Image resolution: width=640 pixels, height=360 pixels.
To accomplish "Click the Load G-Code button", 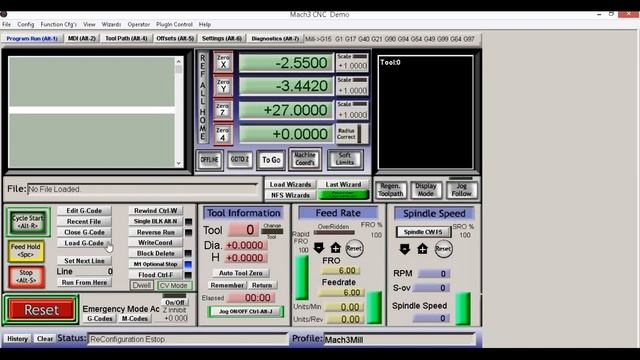I will tap(84, 243).
